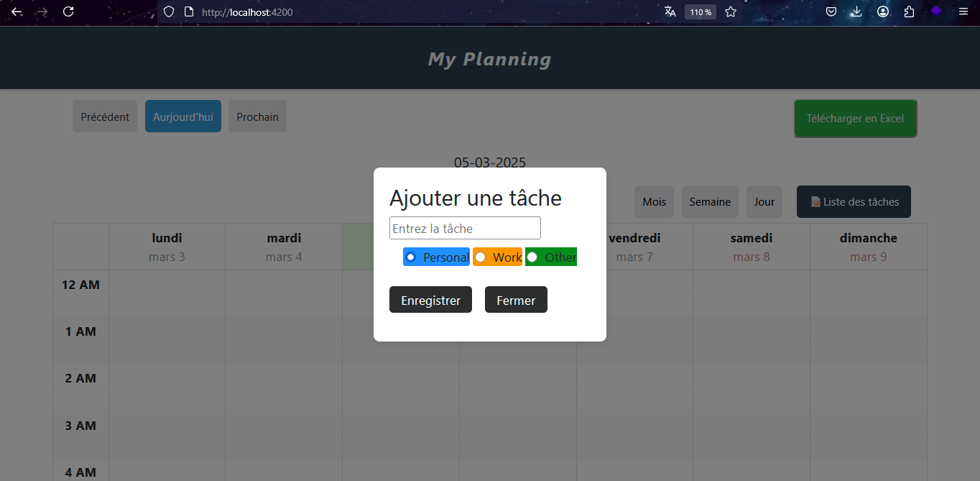
Task: Click the 2 AM time label
Action: 80,378
